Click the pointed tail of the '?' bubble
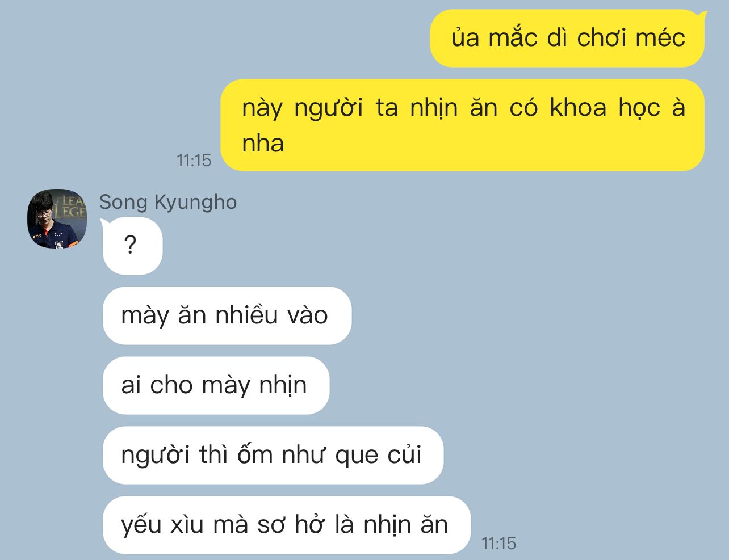 (x=103, y=224)
